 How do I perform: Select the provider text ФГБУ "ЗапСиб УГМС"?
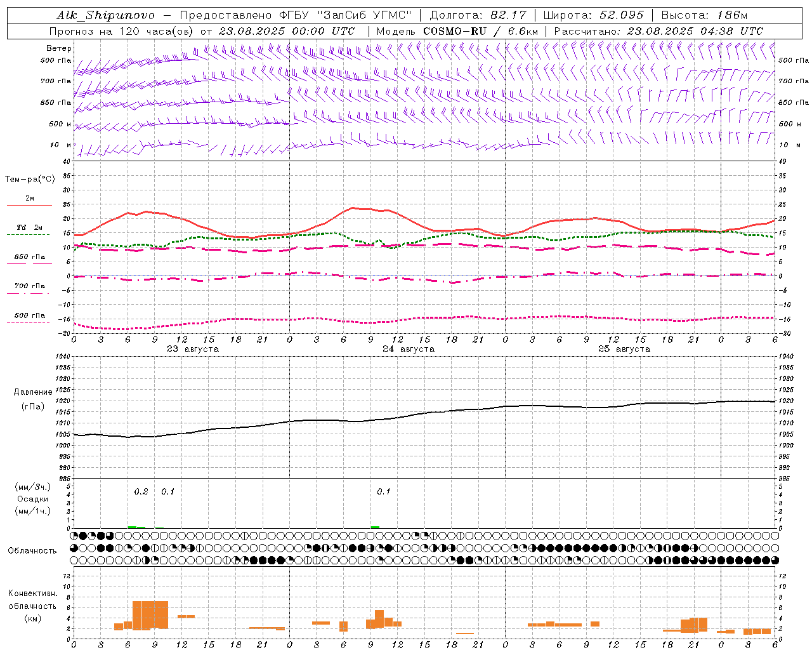(346, 15)
